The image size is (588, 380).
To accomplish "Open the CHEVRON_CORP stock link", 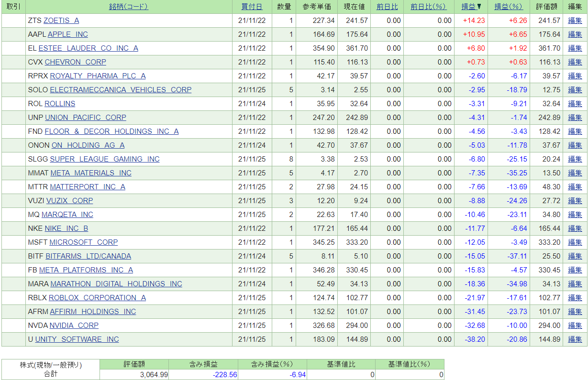I will tap(76, 62).
